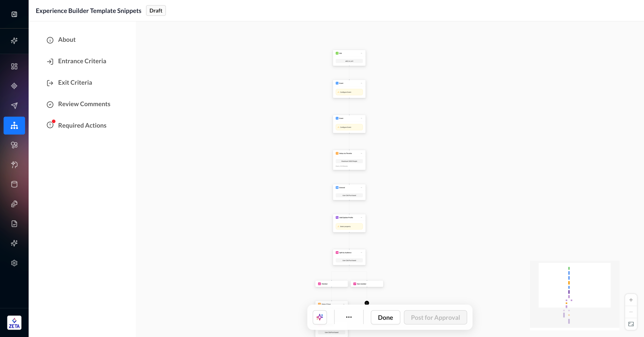Open the three-dot more options menu

pos(349,317)
